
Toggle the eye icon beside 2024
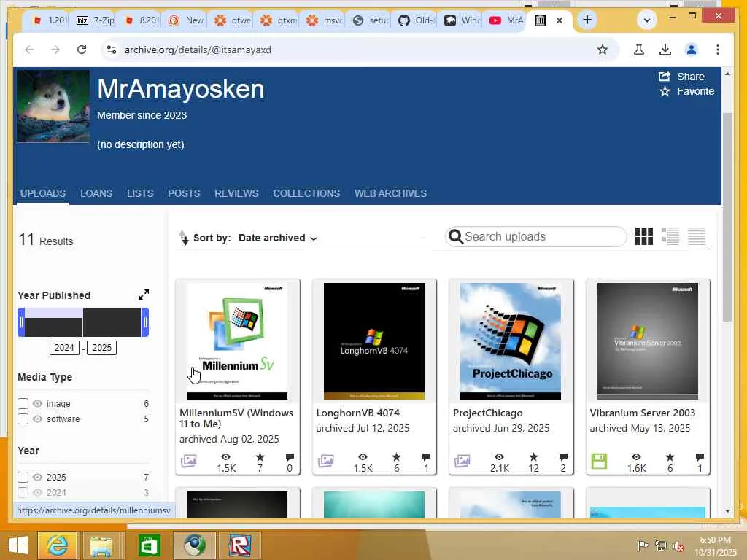37,492
